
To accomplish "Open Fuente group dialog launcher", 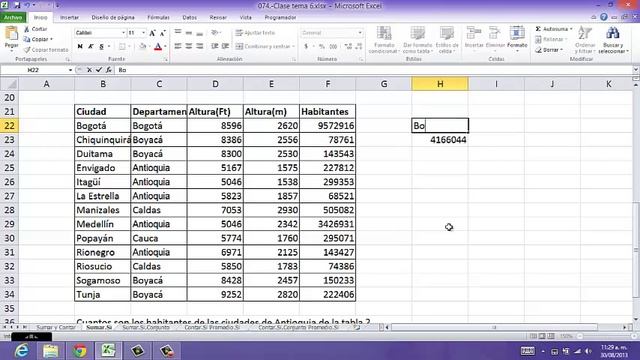I will coord(166,60).
